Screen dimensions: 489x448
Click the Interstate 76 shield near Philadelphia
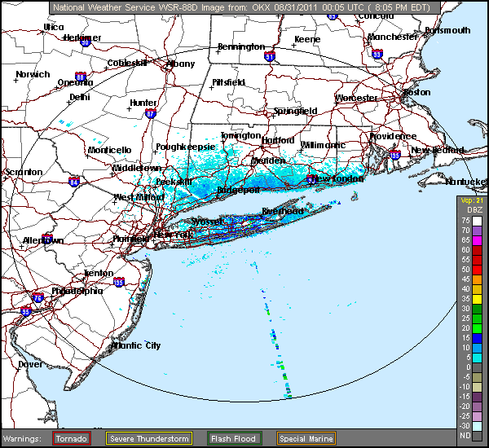37,297
